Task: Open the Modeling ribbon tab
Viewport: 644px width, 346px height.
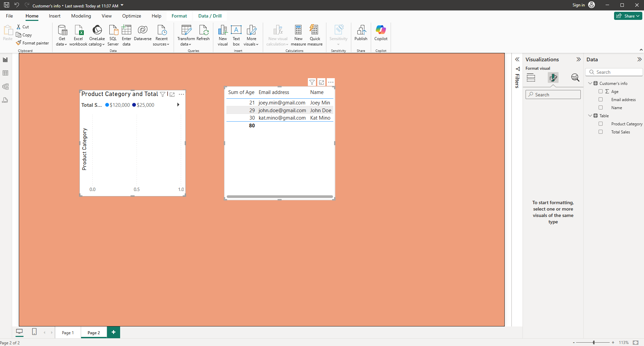Action: tap(81, 16)
